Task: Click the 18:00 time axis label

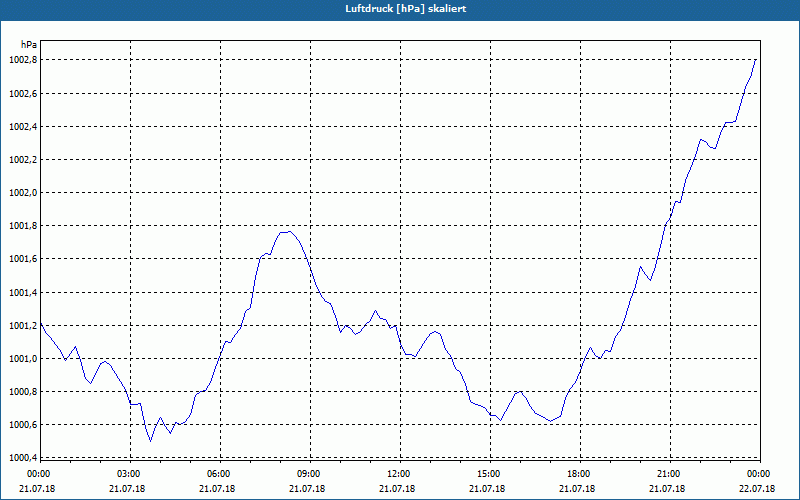Action: point(579,474)
